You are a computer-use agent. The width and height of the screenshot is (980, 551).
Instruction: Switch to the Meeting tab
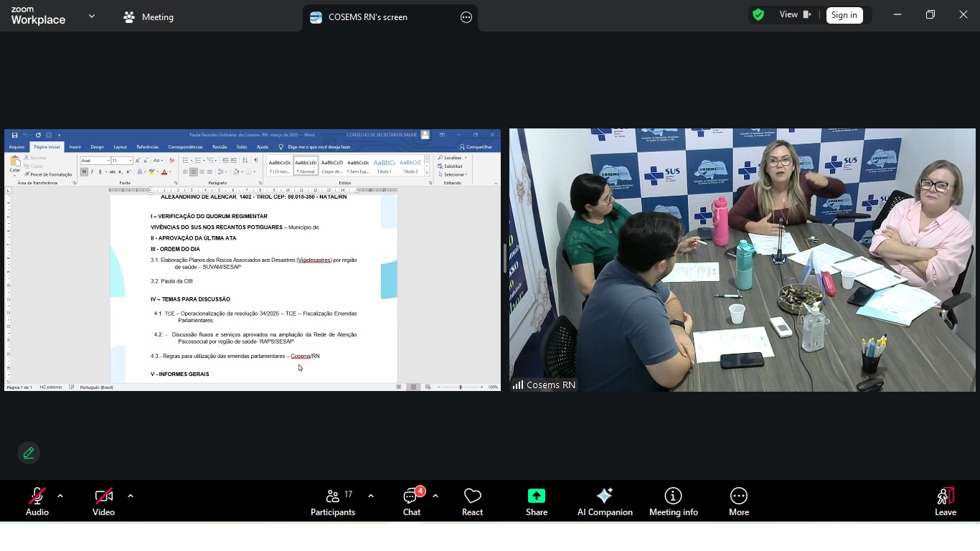[x=149, y=17]
